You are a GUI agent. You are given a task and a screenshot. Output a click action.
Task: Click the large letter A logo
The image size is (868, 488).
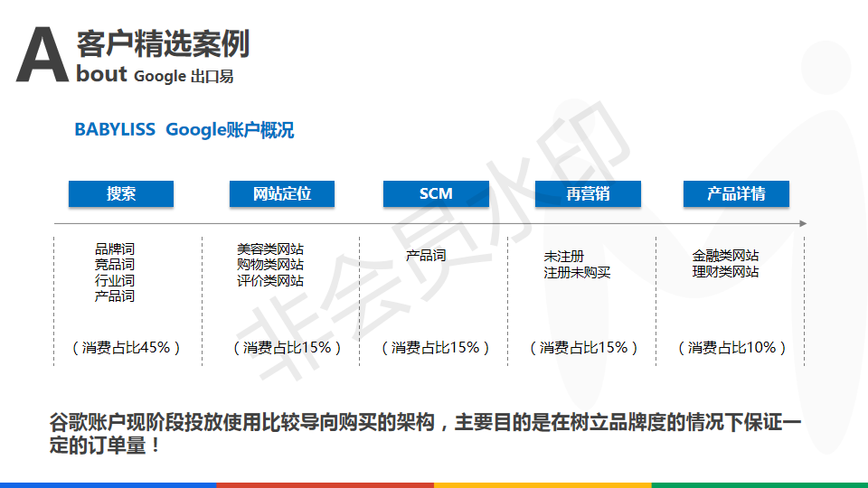(x=42, y=56)
